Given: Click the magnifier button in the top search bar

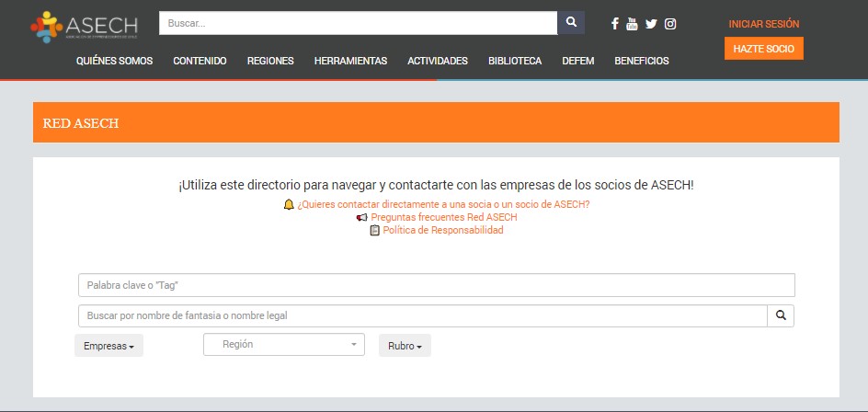Looking at the screenshot, I should 571,23.
